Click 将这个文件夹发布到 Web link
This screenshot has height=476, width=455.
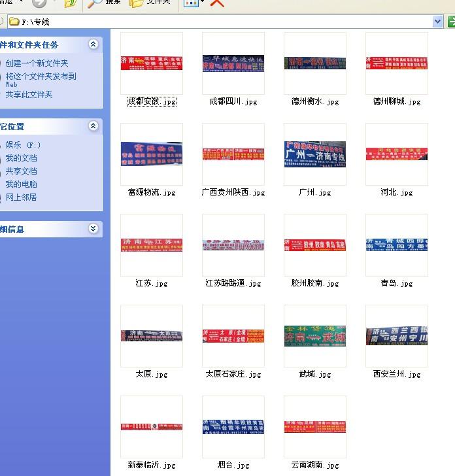(41, 80)
